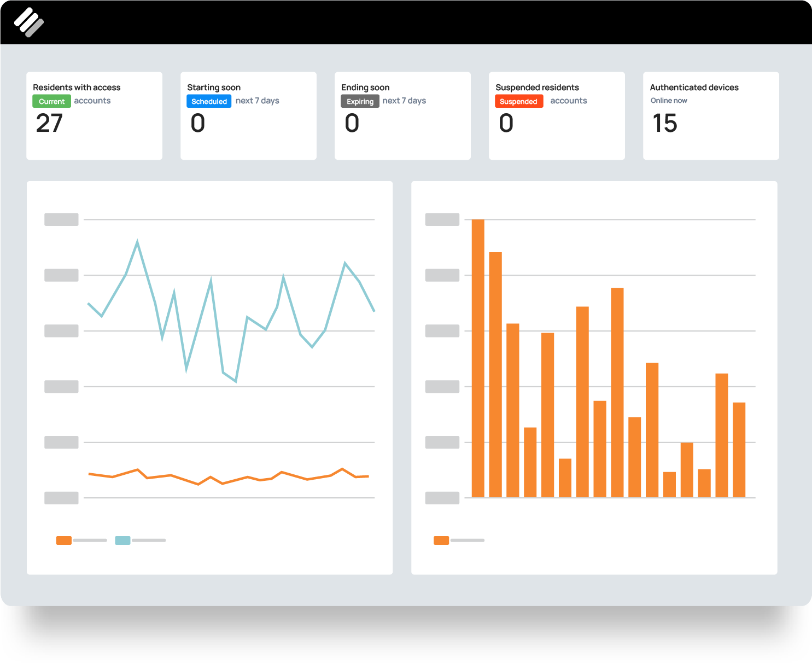This screenshot has height=663, width=812.
Task: Click the orange legend marker under the line chart
Action: 63,540
